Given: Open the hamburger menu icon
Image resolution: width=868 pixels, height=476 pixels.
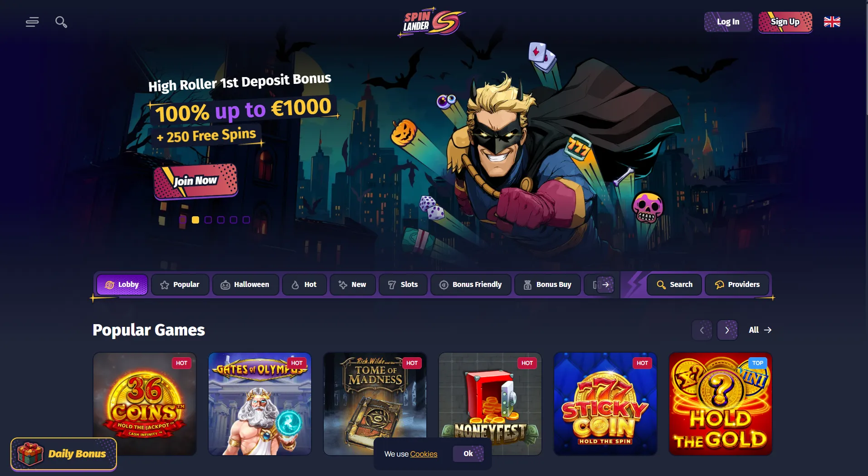Looking at the screenshot, I should [x=32, y=22].
